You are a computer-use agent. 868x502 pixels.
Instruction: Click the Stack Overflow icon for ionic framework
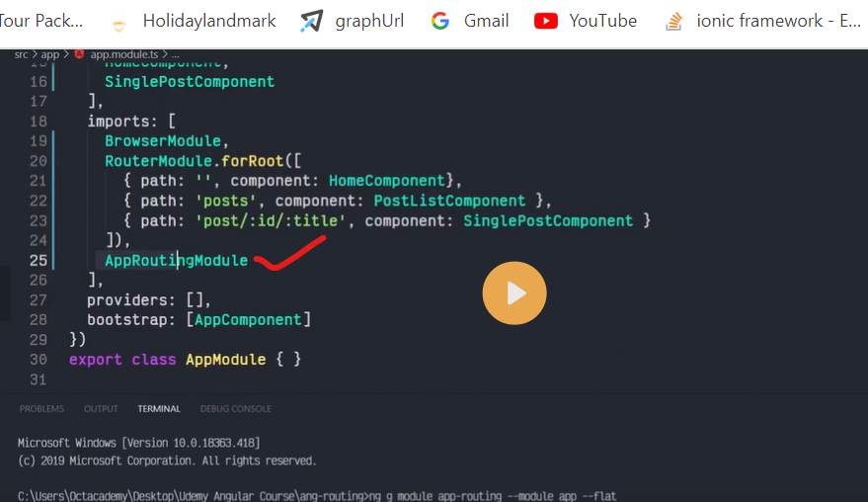click(x=674, y=21)
